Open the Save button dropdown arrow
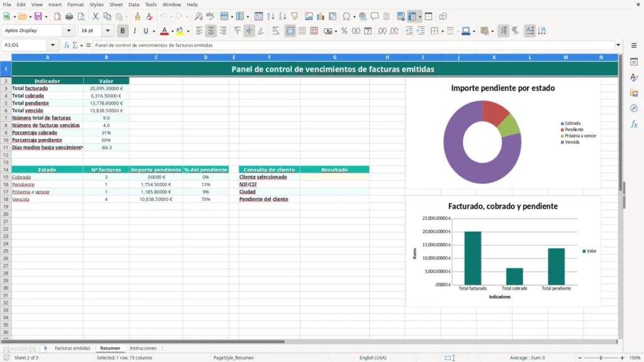The image size is (644, 362). (46, 17)
